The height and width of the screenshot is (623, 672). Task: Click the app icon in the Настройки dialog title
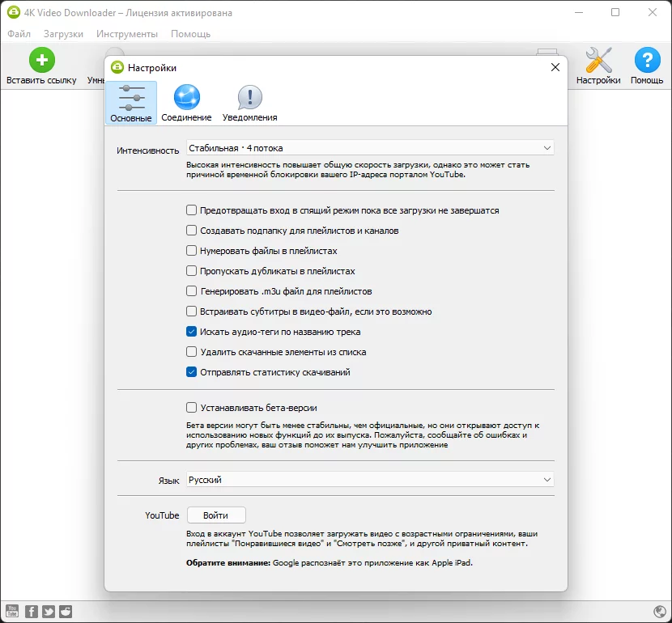point(117,68)
